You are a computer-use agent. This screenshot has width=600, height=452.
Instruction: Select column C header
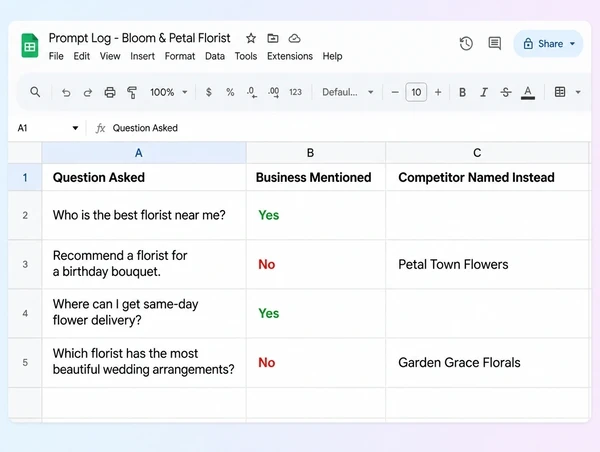pos(487,153)
